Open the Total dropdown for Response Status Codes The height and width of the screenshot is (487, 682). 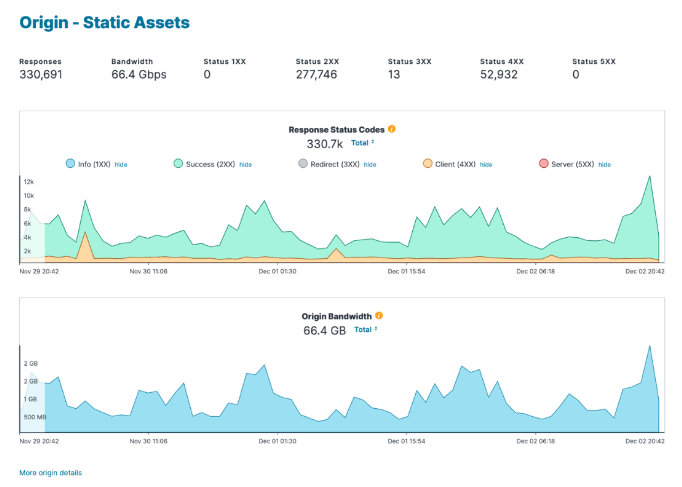[363, 143]
